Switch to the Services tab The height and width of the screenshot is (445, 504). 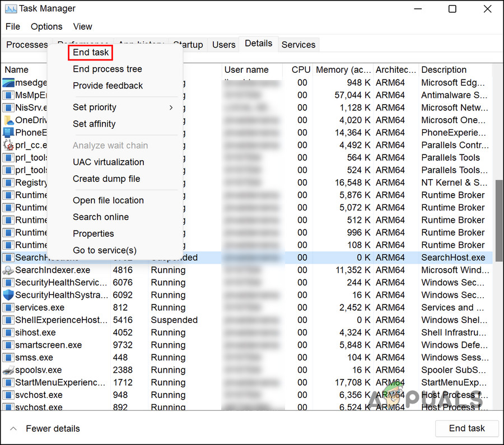click(298, 45)
